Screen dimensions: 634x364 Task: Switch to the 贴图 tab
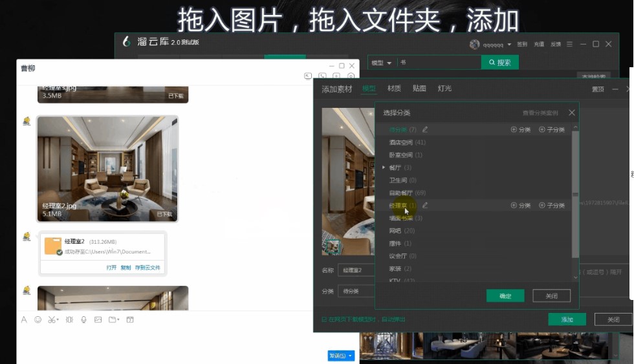419,89
